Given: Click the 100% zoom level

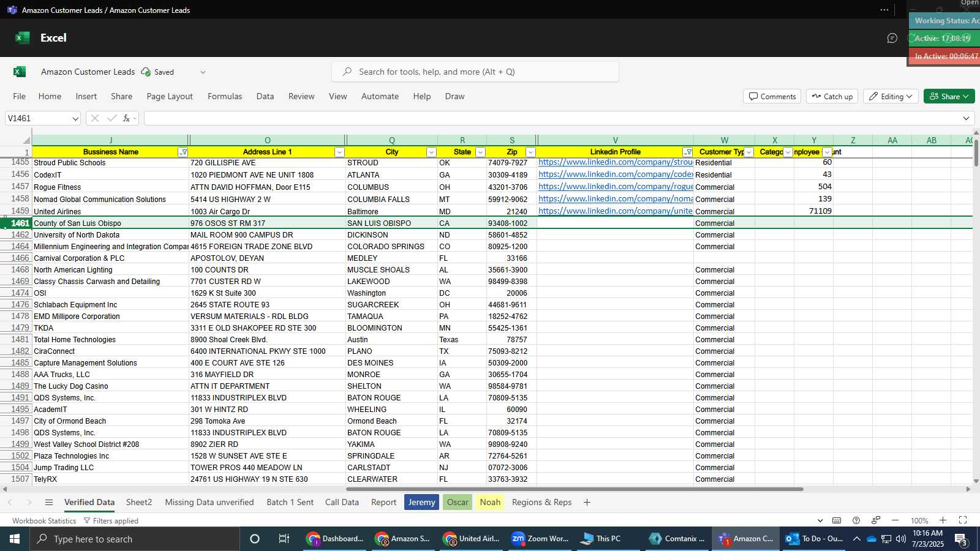Looking at the screenshot, I should pyautogui.click(x=919, y=521).
